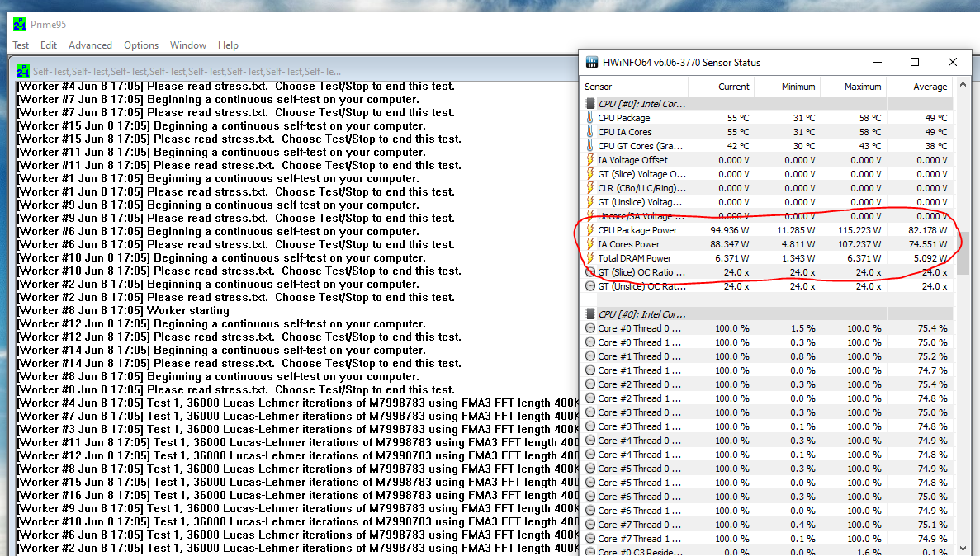Open the Test menu in Prime95
980x556 pixels.
(x=21, y=45)
